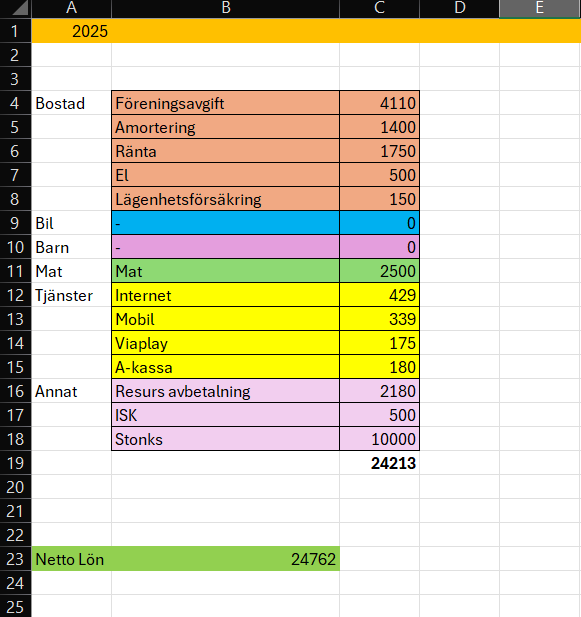Select the Internet cell
The width and height of the screenshot is (581, 617).
225,295
